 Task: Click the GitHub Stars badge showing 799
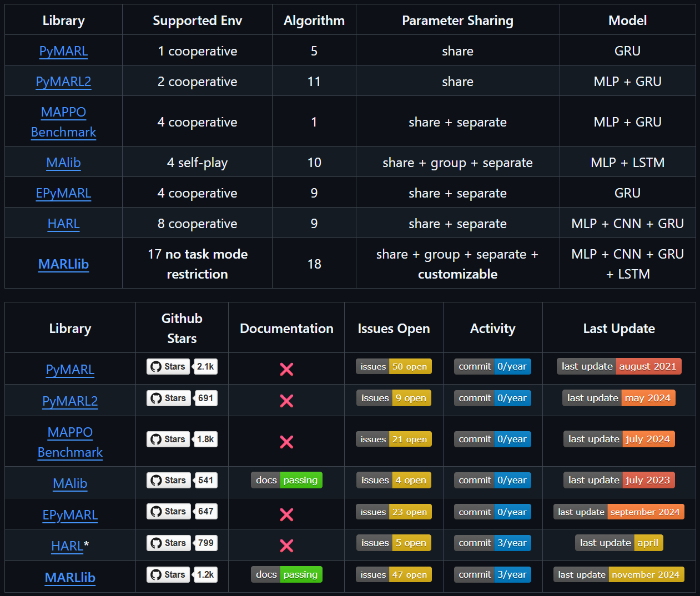(x=182, y=543)
